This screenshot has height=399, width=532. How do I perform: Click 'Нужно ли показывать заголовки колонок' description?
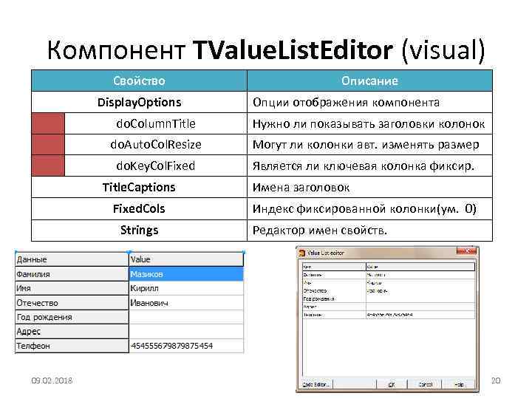click(369, 124)
